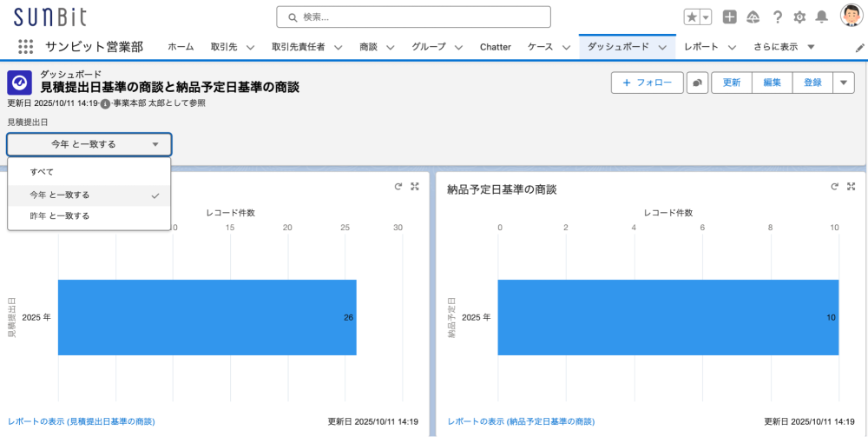The height and width of the screenshot is (437, 868).
Task: Open the App Launcher grid icon
Action: [x=25, y=47]
